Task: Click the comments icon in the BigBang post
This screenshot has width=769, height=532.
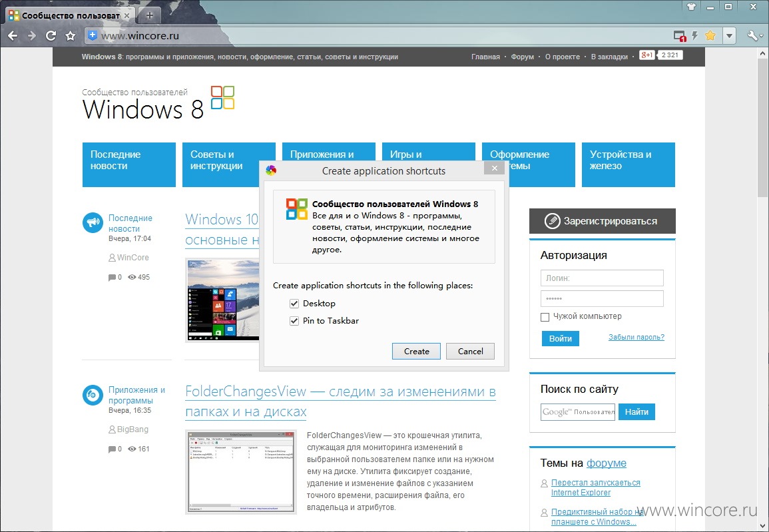Action: coord(112,449)
